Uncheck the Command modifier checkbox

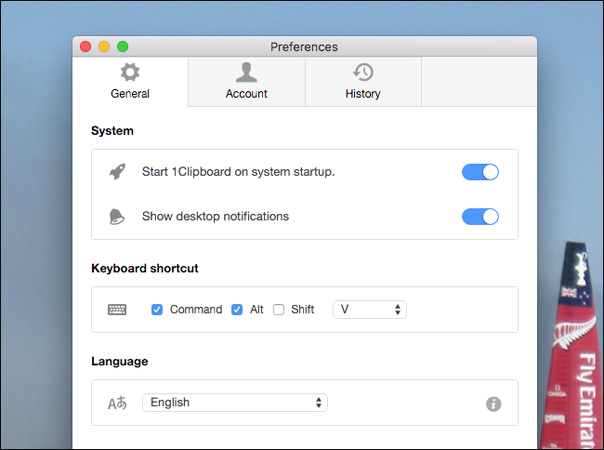click(157, 310)
